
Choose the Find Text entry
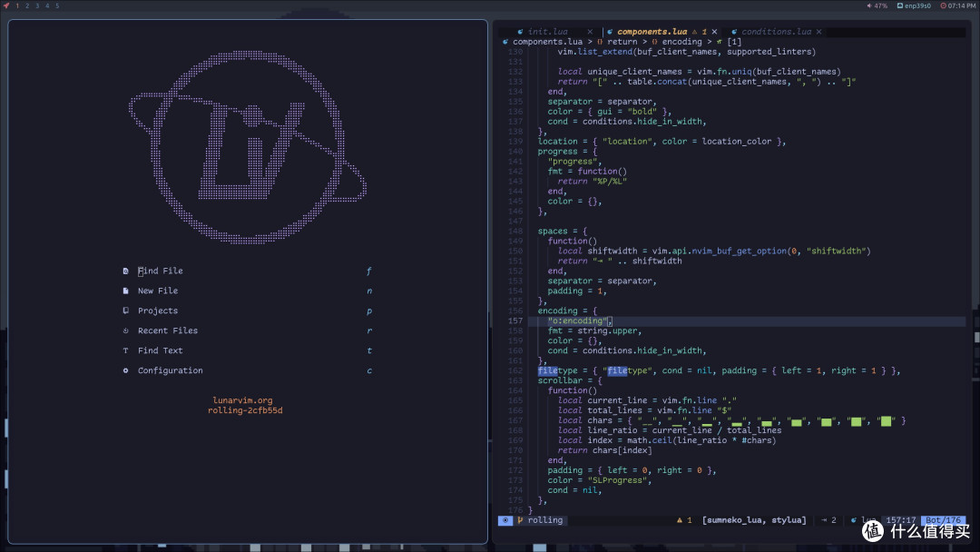tap(160, 350)
